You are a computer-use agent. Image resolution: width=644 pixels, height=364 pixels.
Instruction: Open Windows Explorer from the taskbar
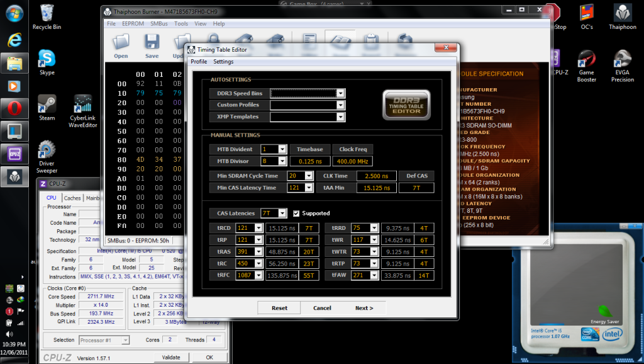click(x=14, y=63)
